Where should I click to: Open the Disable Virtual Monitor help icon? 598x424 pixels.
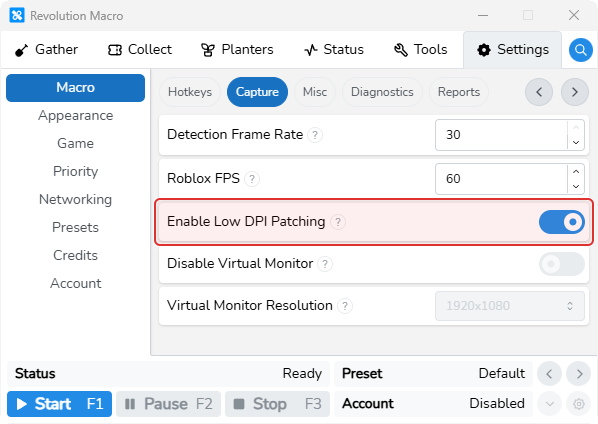[325, 263]
